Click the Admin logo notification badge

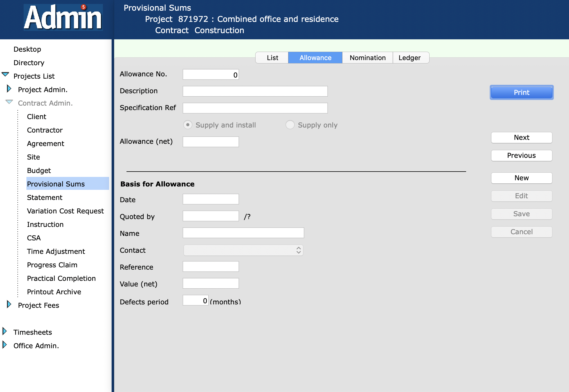[x=83, y=7]
